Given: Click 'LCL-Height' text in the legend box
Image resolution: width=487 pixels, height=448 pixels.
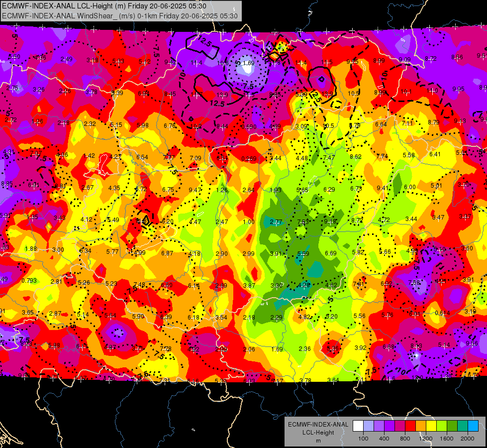Looking at the screenshot, I should tap(318, 433).
